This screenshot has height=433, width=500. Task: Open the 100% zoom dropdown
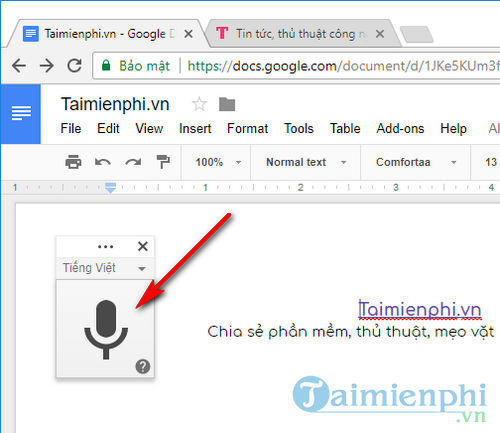pos(218,162)
